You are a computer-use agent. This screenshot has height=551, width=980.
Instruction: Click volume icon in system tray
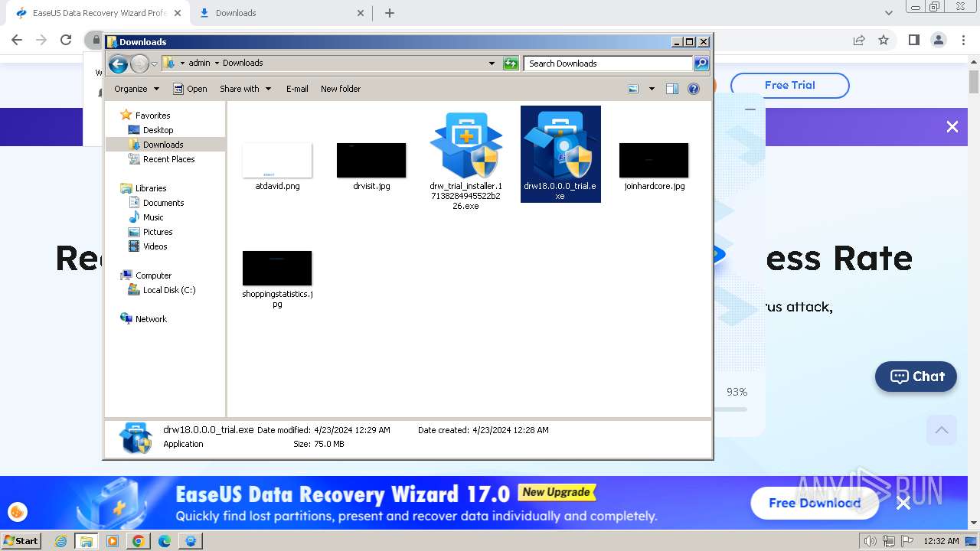(x=871, y=541)
